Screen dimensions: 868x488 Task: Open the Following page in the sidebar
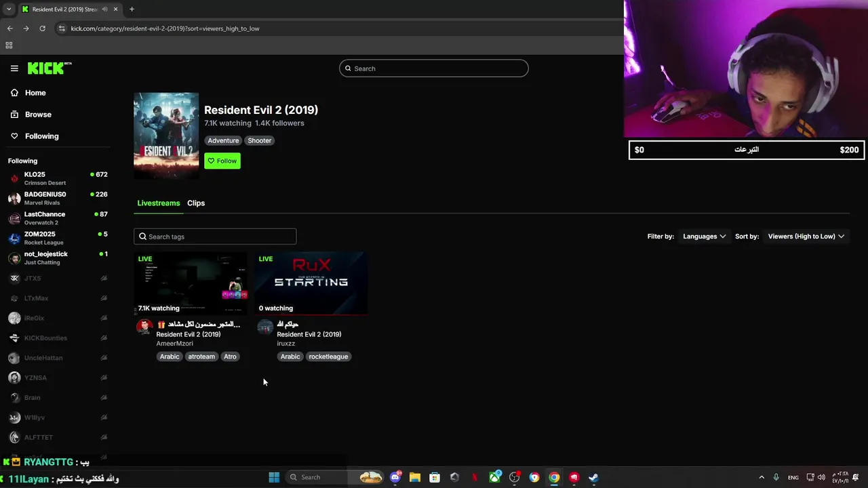(41, 136)
